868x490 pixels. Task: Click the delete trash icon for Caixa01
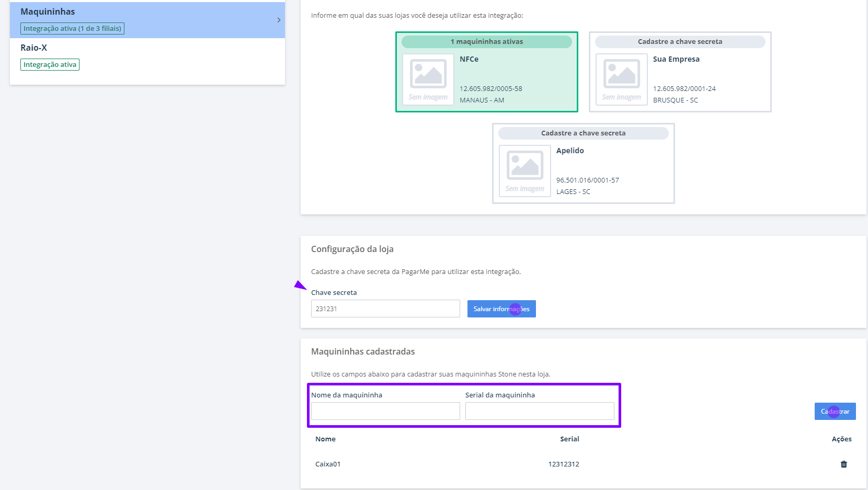click(844, 464)
